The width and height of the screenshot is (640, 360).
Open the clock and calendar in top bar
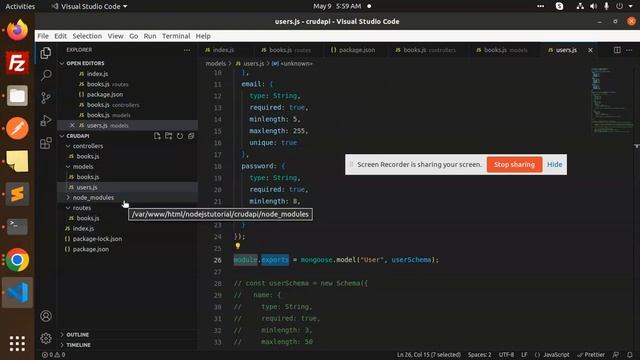(x=337, y=6)
